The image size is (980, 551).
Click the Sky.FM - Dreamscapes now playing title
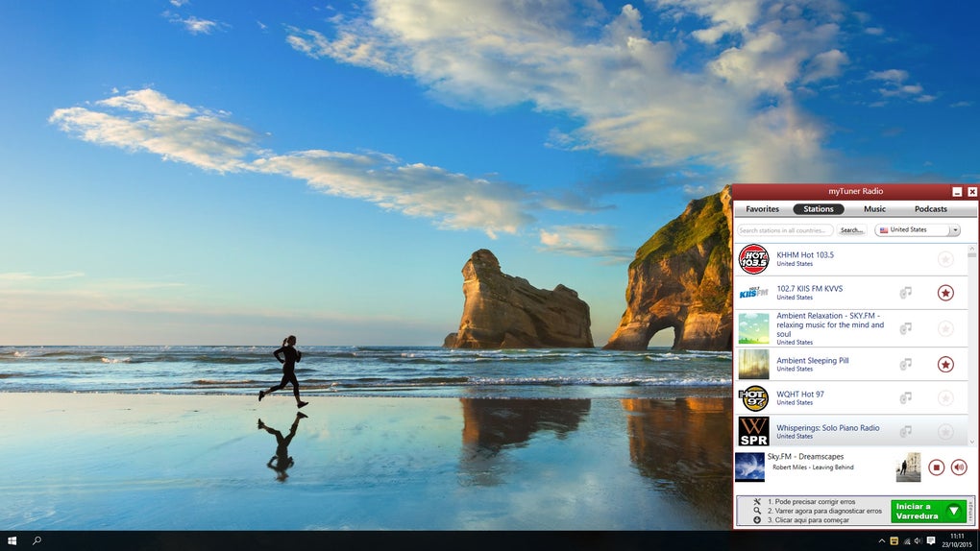tap(805, 457)
